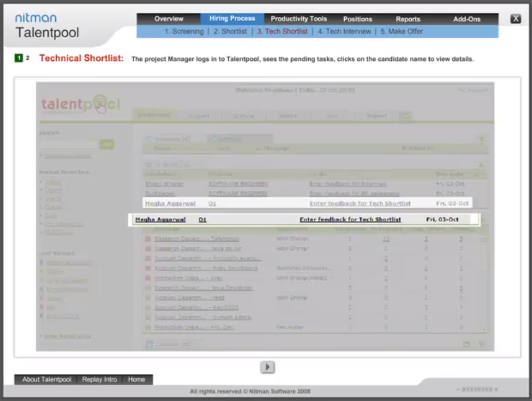
Task: Switch to the Hiring Process tab
Action: coord(232,19)
